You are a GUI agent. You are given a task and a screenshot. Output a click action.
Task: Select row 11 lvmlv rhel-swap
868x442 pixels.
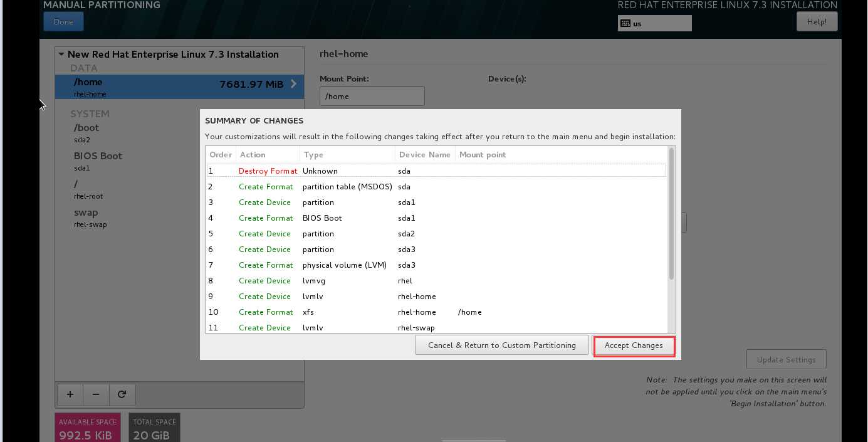(x=436, y=327)
